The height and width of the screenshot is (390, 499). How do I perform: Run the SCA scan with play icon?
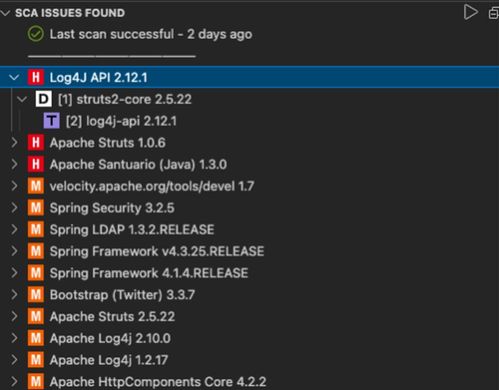(x=471, y=12)
